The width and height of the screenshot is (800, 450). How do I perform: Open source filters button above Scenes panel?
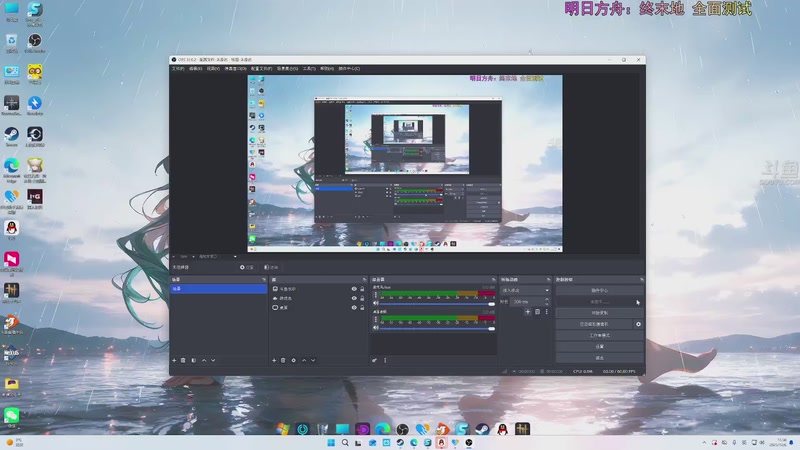pyautogui.click(x=271, y=267)
